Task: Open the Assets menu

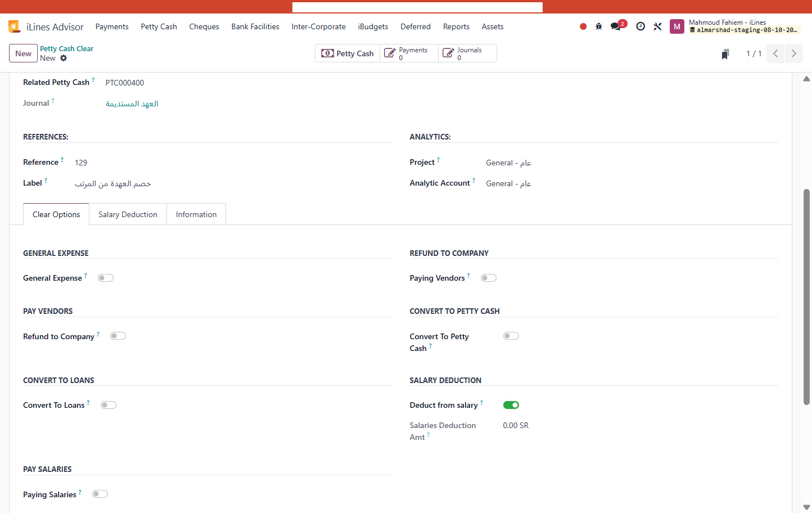Action: pyautogui.click(x=493, y=26)
